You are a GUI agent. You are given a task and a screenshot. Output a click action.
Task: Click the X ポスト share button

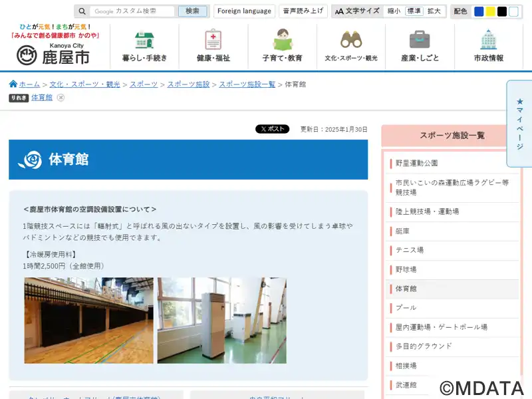(272, 129)
